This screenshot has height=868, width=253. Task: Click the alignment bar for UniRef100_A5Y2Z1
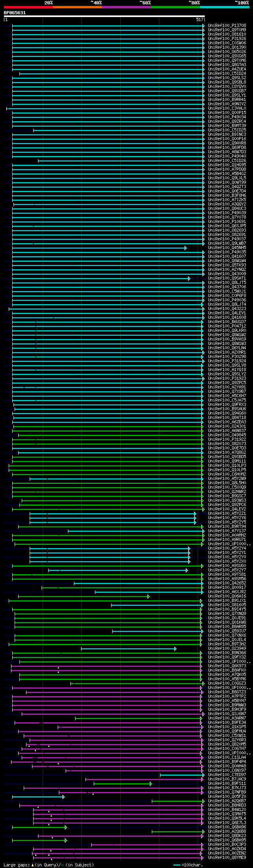[x=113, y=514]
